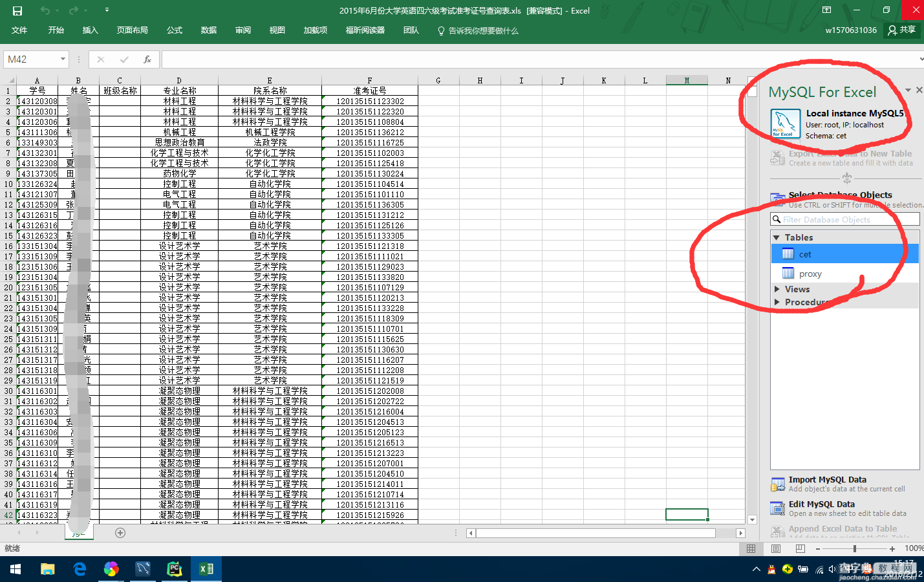This screenshot has width=924, height=582.
Task: Click cell containing 120135151123302
Action: coord(370,101)
